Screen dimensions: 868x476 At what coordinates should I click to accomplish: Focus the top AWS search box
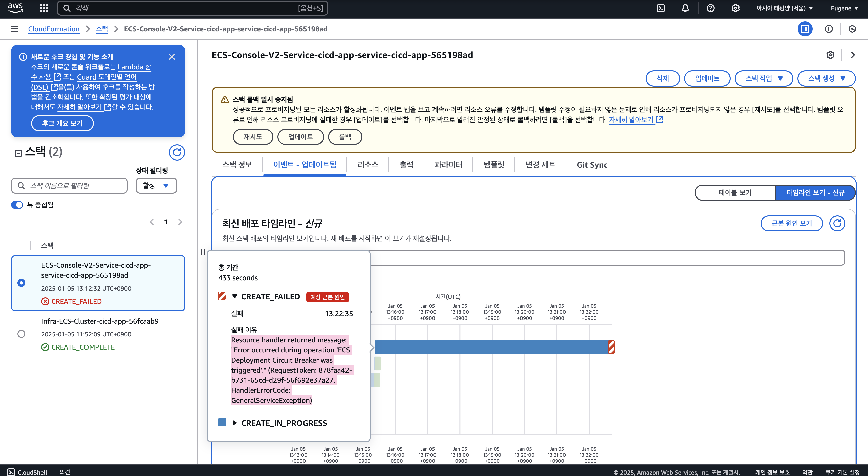click(192, 8)
